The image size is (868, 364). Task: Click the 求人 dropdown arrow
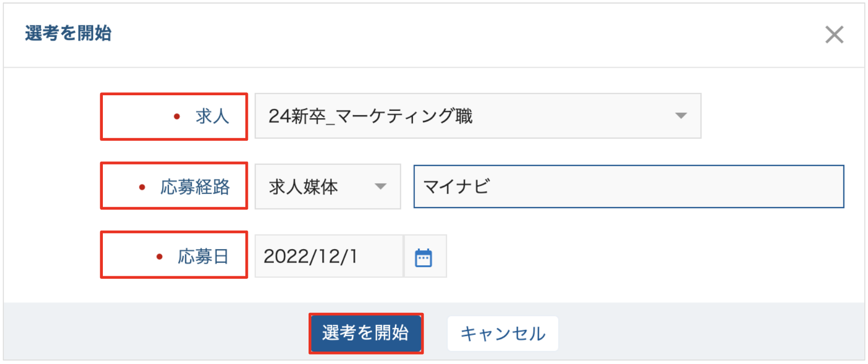(680, 116)
